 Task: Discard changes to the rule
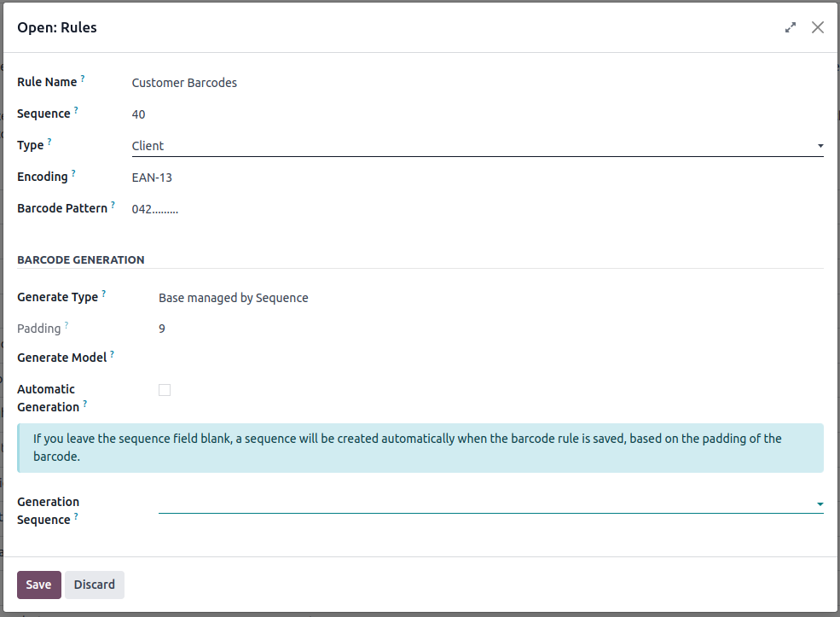[95, 585]
